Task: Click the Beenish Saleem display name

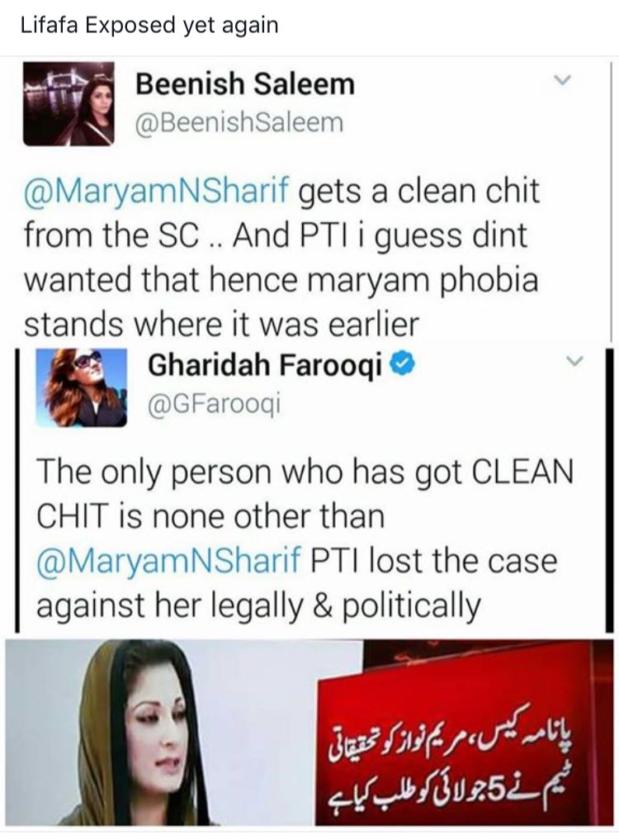Action: 244,83
